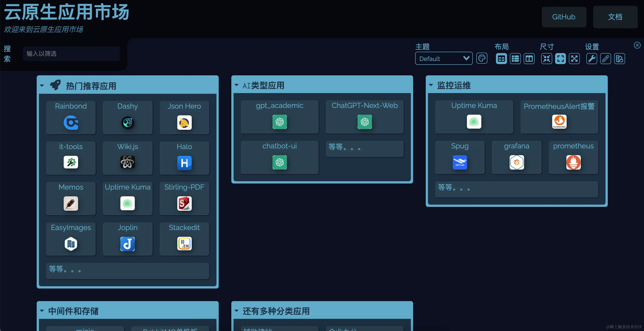Open the it-tools wrench icon
The height and width of the screenshot is (331, 644).
click(x=71, y=162)
